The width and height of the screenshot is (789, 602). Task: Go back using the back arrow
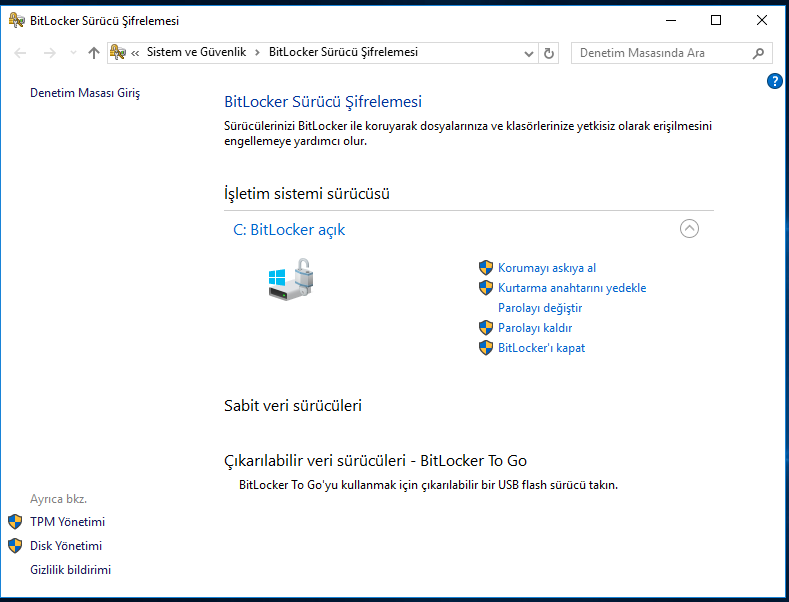coord(21,53)
